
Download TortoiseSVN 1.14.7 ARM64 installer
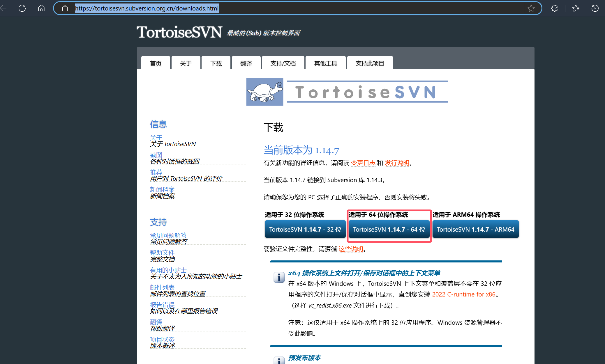[476, 229]
